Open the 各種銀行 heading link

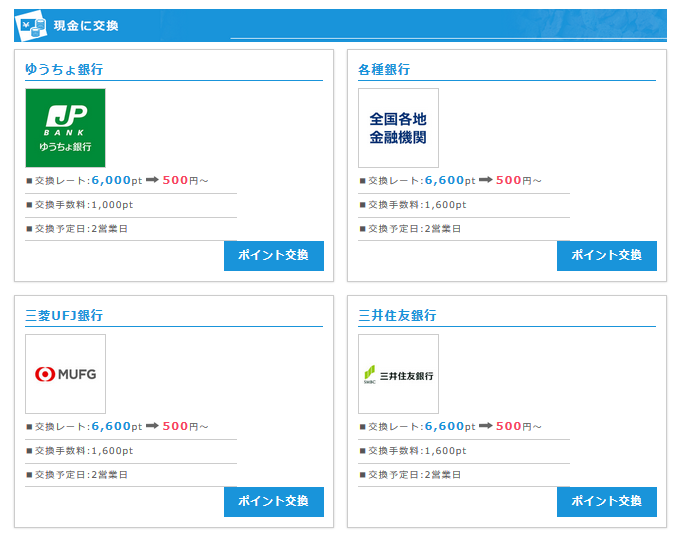tap(384, 69)
